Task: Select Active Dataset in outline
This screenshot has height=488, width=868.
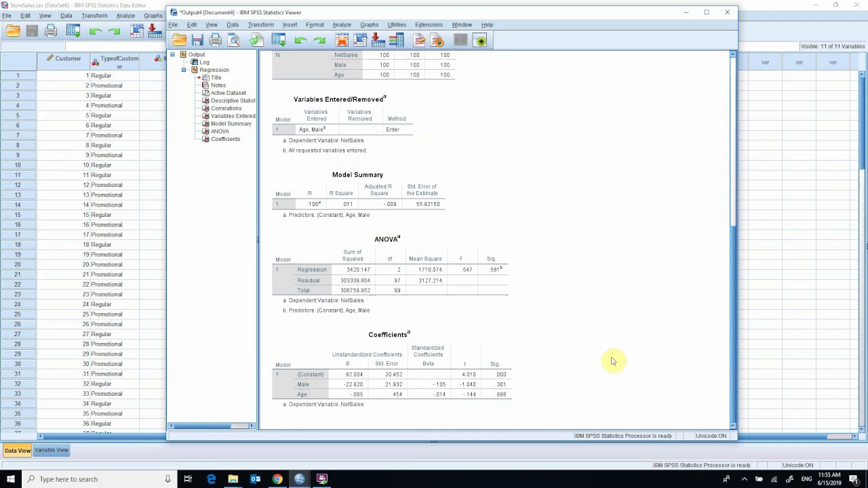Action: coord(228,93)
